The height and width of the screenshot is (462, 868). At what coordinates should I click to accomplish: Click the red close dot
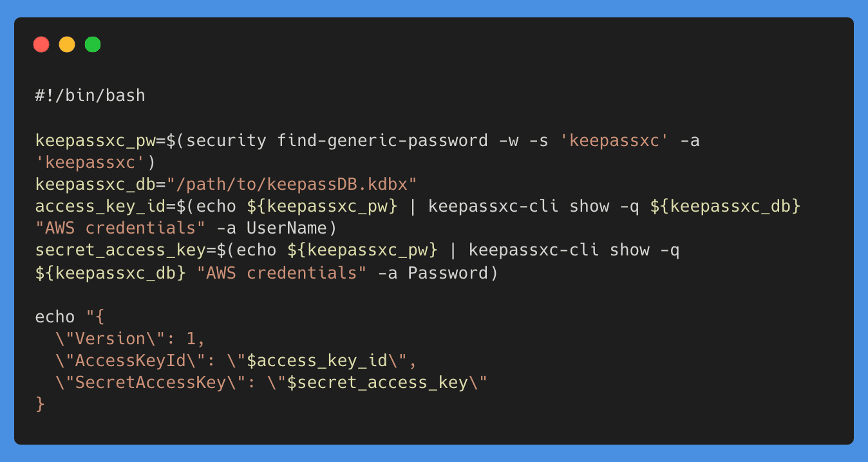41,44
